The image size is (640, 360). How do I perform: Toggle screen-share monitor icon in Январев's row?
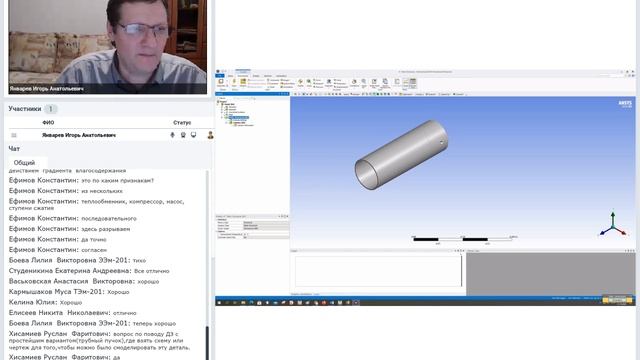193,135
